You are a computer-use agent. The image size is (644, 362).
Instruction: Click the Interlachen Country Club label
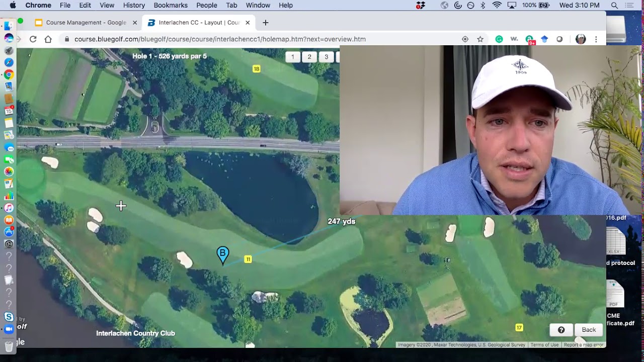click(136, 333)
